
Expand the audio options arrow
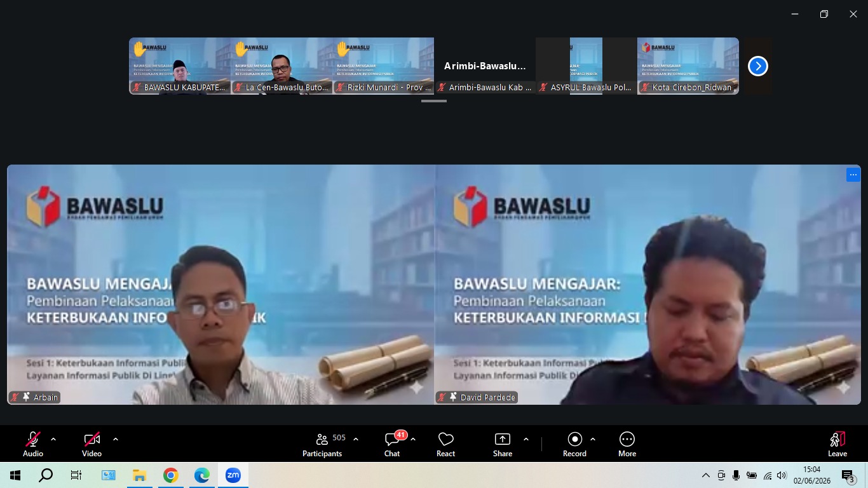(53, 439)
